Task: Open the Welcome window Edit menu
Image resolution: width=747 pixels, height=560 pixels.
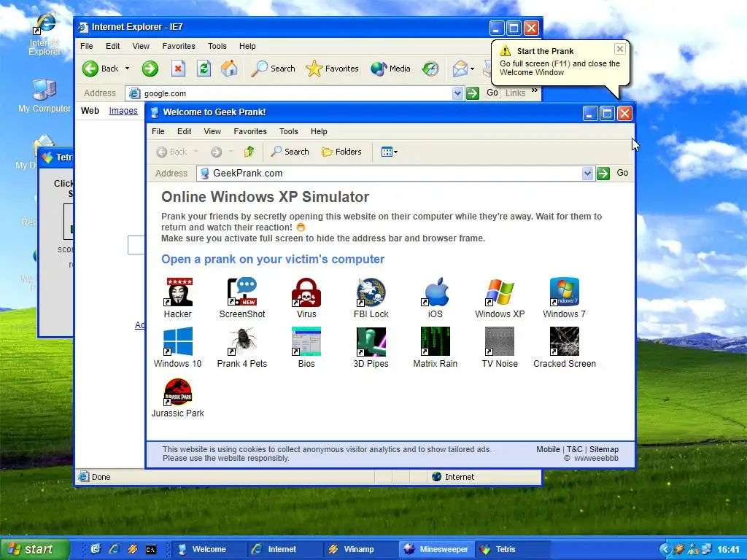Action: [185, 131]
